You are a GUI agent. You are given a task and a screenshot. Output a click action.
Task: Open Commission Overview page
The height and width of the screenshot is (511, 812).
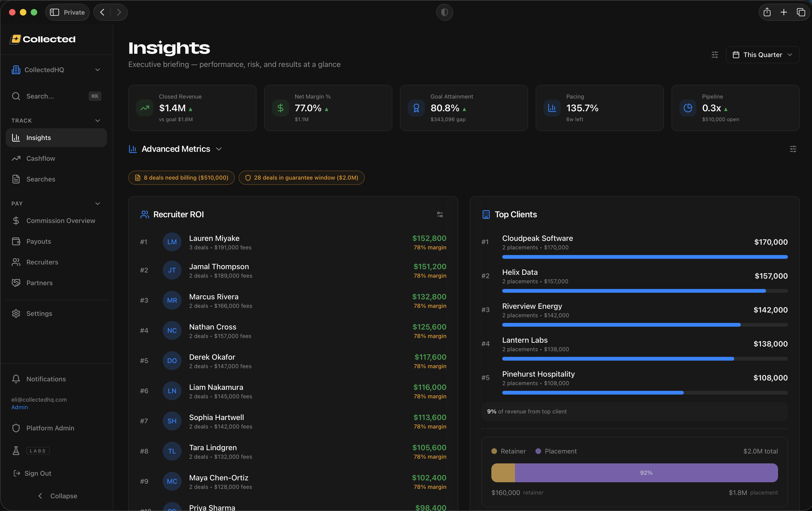[61, 221]
